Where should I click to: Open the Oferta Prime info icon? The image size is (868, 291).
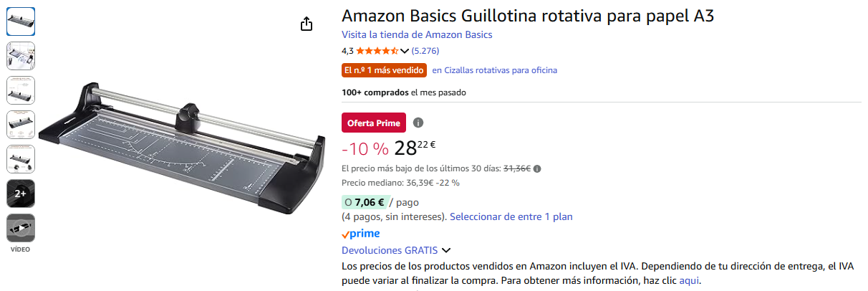(418, 123)
